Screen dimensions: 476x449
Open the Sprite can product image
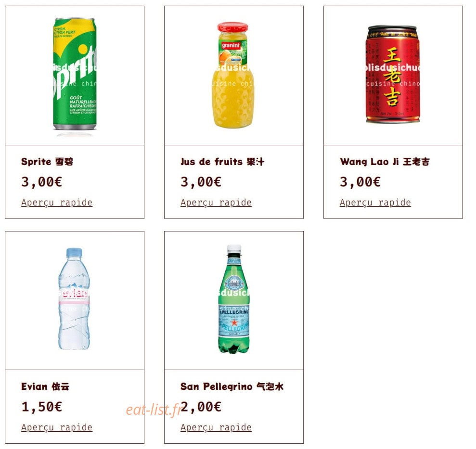point(75,75)
